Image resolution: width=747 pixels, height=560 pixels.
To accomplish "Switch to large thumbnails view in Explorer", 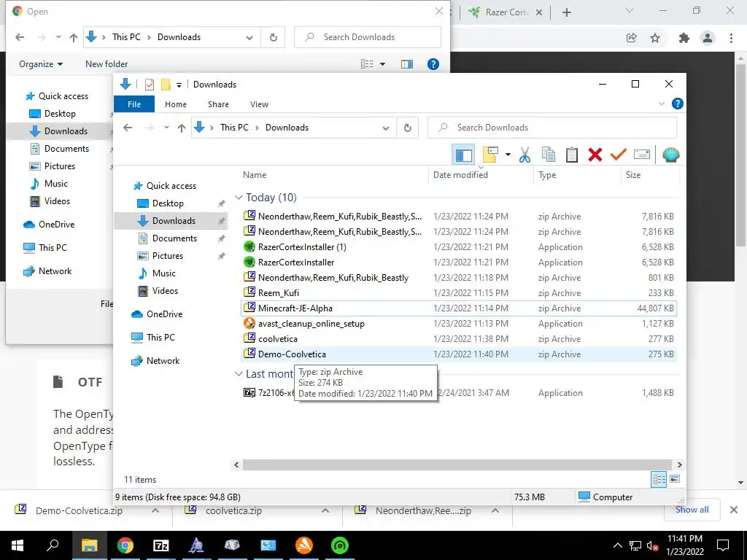I will [x=675, y=479].
